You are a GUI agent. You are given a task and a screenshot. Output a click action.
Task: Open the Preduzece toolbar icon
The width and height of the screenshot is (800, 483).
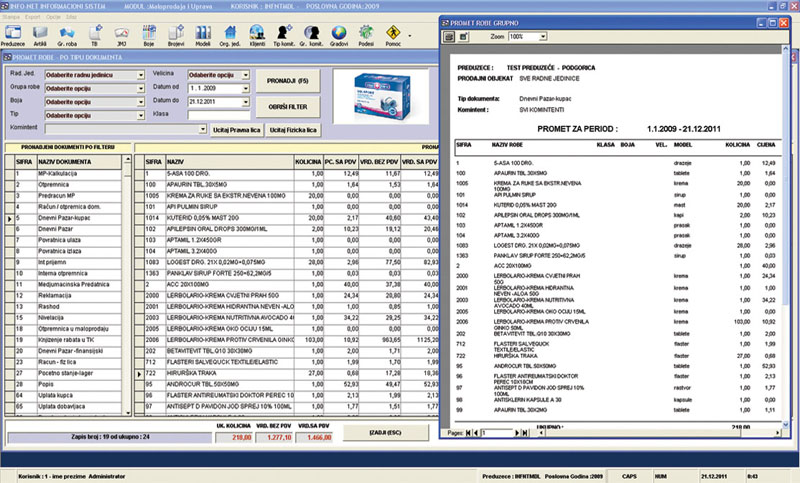[13, 36]
